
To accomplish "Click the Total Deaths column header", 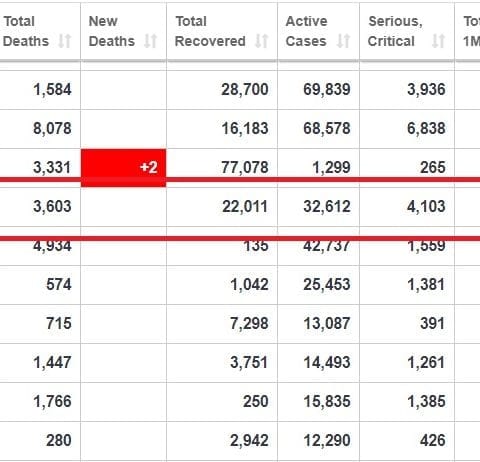I will pyautogui.click(x=40, y=32).
